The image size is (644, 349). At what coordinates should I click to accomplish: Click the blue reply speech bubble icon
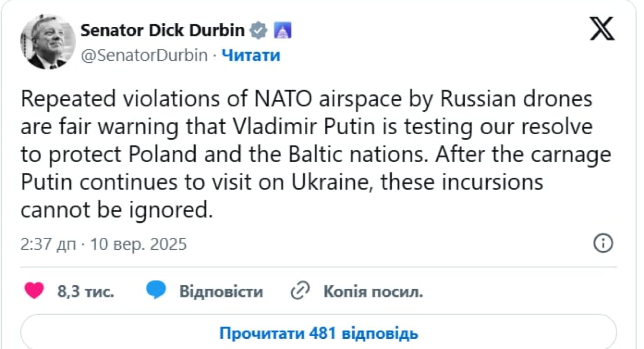pyautogui.click(x=156, y=291)
